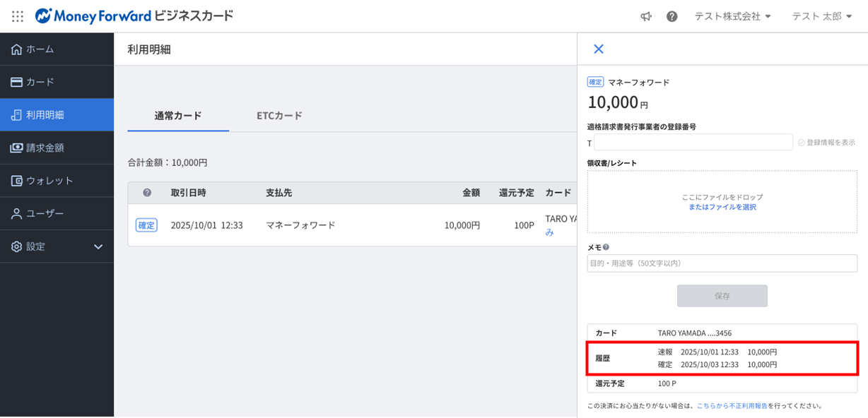
Task: Click the megaphone announcements icon
Action: tap(646, 16)
